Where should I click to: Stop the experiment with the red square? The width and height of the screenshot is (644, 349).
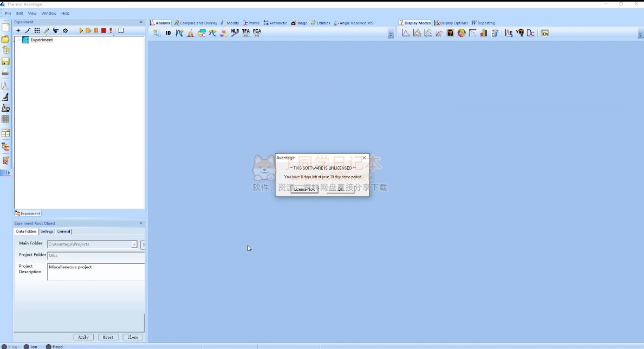[x=103, y=30]
